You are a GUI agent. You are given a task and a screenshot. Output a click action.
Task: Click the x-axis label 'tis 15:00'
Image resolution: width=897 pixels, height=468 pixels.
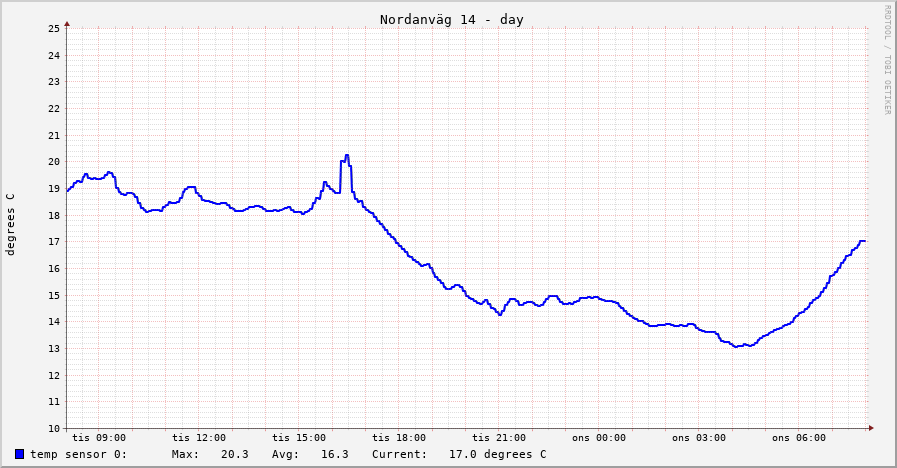click(299, 438)
